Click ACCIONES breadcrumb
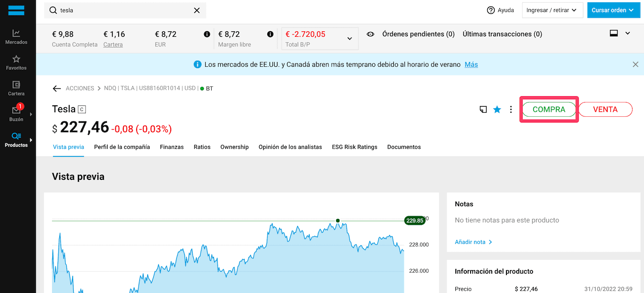 (x=80, y=88)
